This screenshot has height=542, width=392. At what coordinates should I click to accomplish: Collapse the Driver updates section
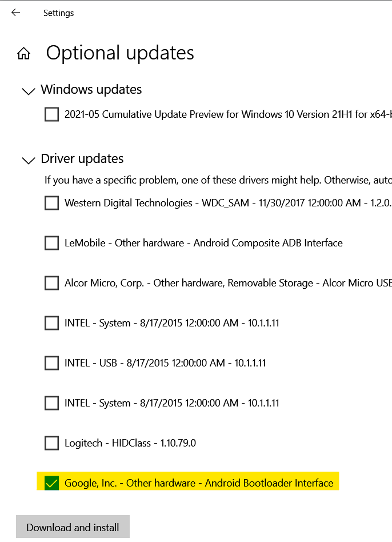pyautogui.click(x=27, y=160)
